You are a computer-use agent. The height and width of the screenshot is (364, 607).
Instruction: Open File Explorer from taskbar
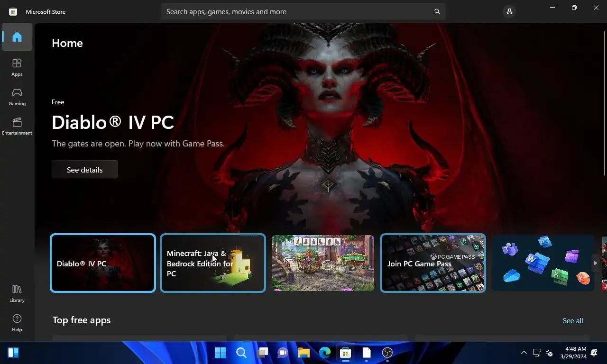pos(304,353)
